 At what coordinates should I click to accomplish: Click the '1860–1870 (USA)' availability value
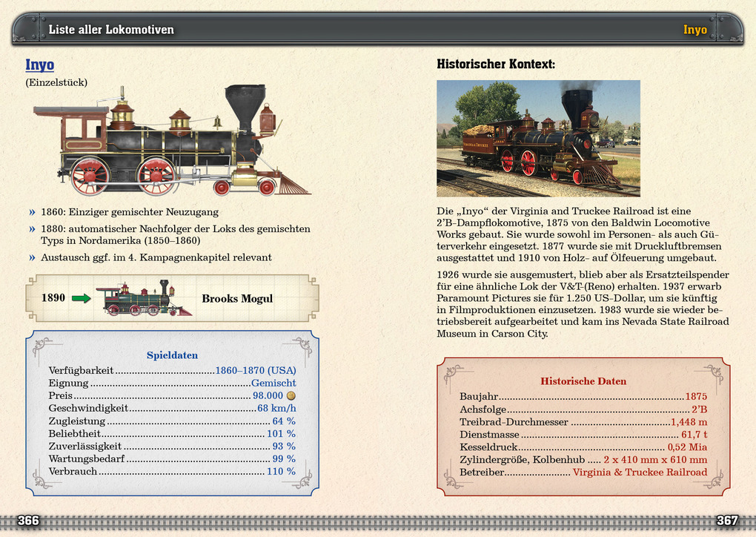click(255, 371)
